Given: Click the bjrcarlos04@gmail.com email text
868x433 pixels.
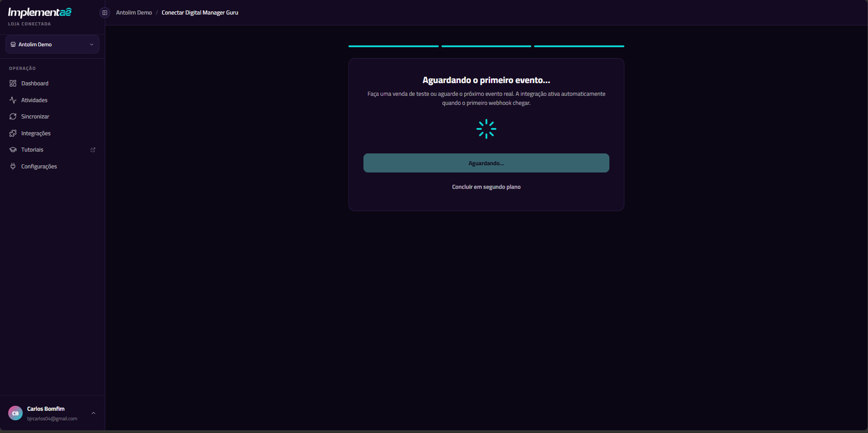Looking at the screenshot, I should tap(52, 419).
